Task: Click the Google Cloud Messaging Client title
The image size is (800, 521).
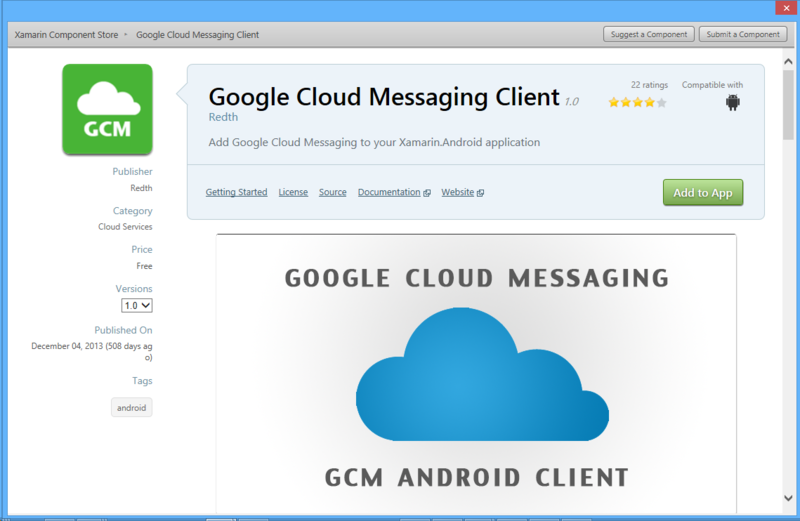Action: [x=384, y=97]
